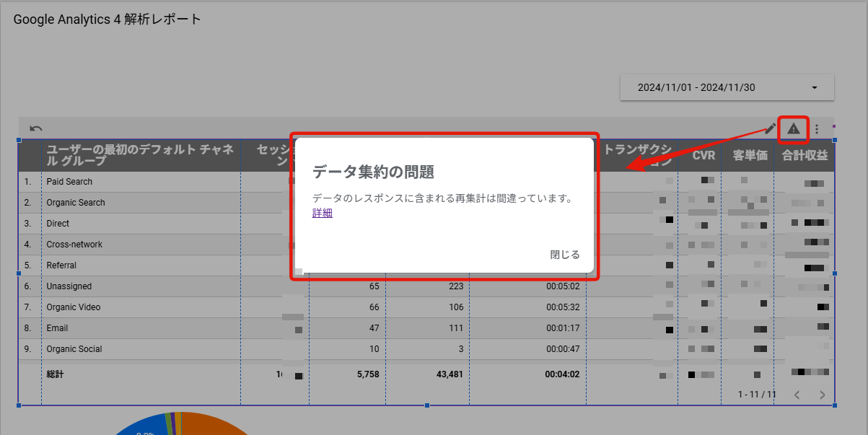Viewport: 868px width, 435px height.
Task: Go to previous table page arrow
Action: click(797, 395)
